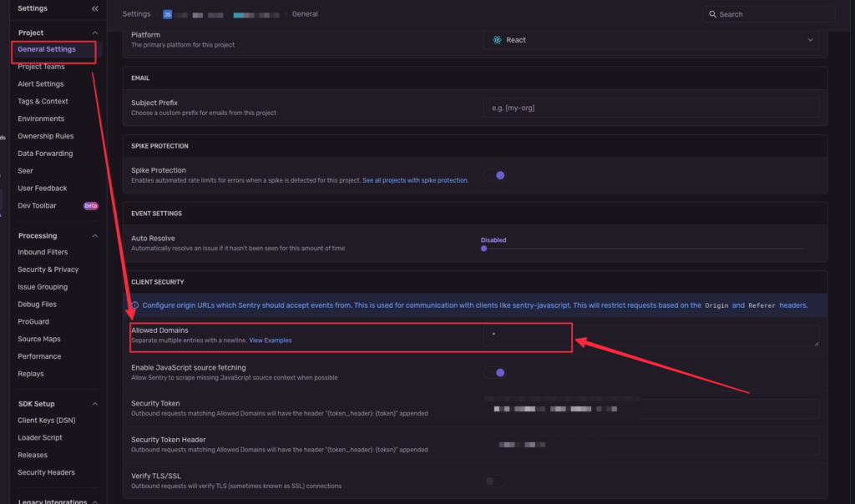
Task: Open Dev Toolbar settings
Action: [x=37, y=206]
